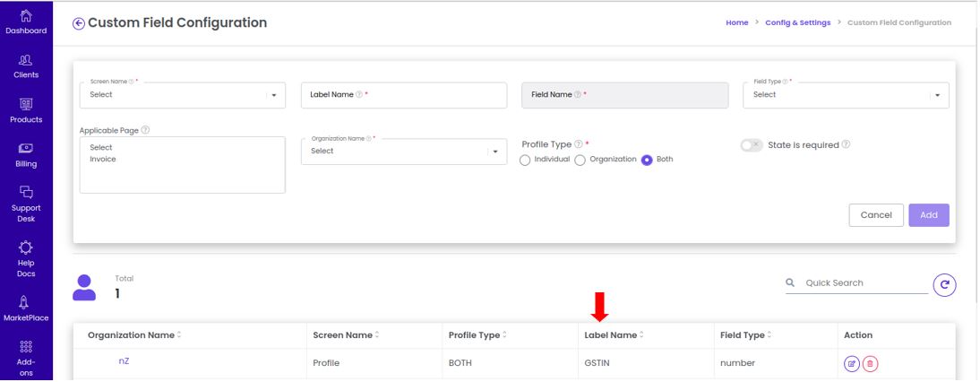The image size is (980, 382).
Task: Open the Clients sidebar item
Action: pyautogui.click(x=26, y=67)
